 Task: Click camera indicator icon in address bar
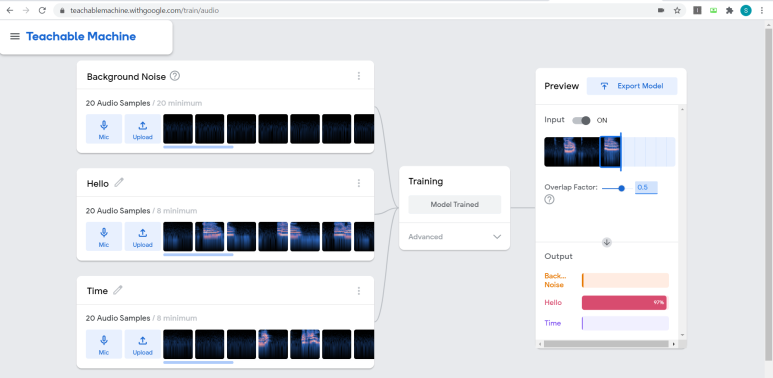(x=661, y=10)
